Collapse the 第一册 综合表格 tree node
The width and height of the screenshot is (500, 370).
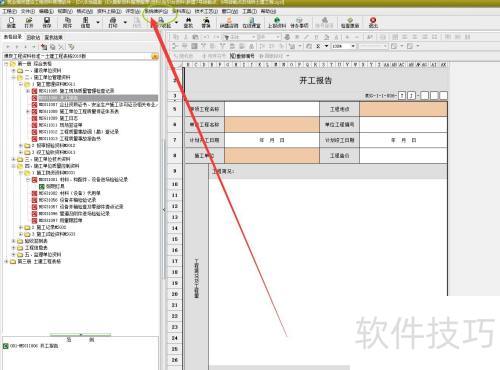6,64
